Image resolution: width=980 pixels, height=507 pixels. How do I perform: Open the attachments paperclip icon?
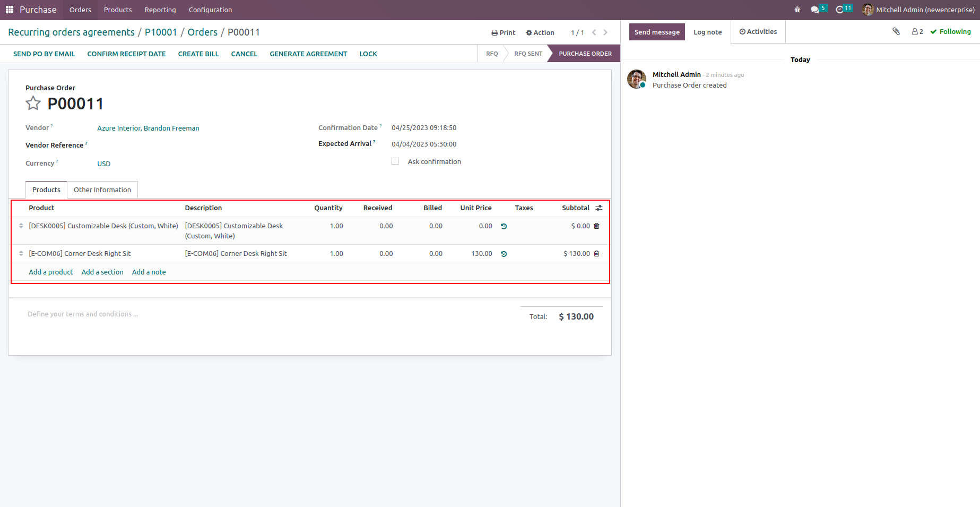tap(896, 31)
